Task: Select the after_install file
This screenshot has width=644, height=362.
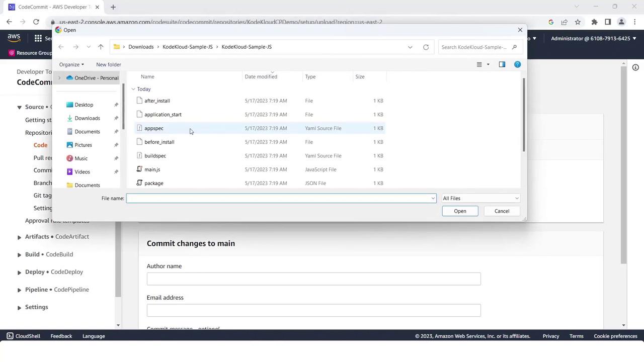Action: (x=260, y=101)
